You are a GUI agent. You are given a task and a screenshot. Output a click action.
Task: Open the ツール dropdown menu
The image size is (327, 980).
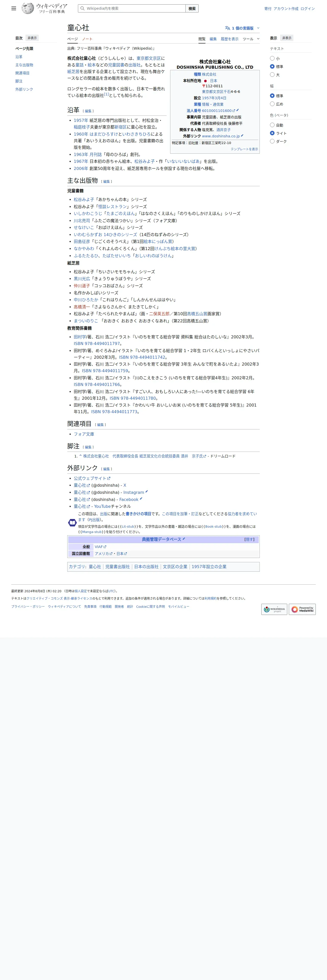pos(251,39)
